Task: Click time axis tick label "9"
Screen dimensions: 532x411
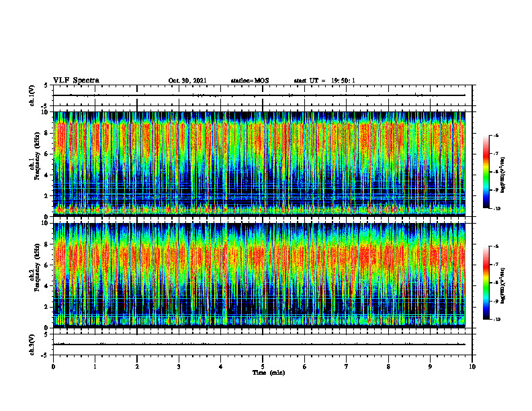Action: pyautogui.click(x=430, y=367)
